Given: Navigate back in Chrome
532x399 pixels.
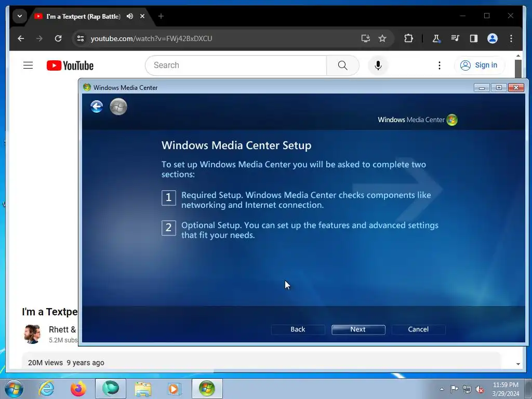Looking at the screenshot, I should coord(21,38).
